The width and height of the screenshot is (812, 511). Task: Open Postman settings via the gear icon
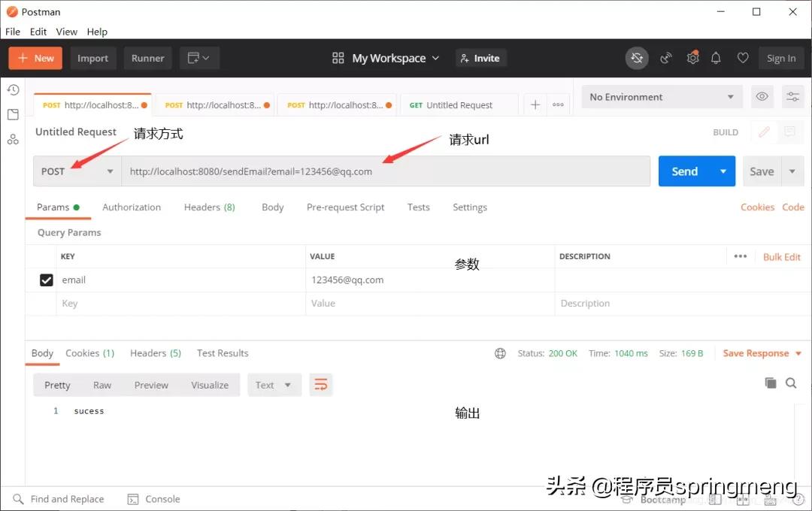pos(692,58)
